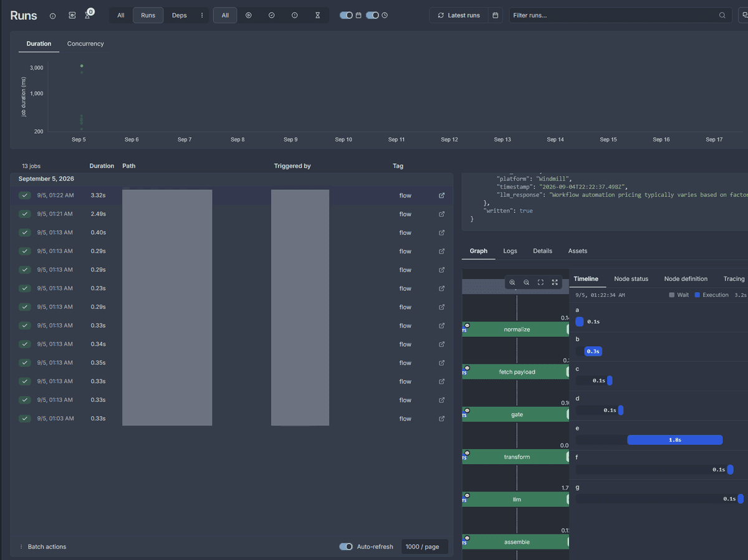
Task: Click the Latest runs button
Action: (459, 15)
